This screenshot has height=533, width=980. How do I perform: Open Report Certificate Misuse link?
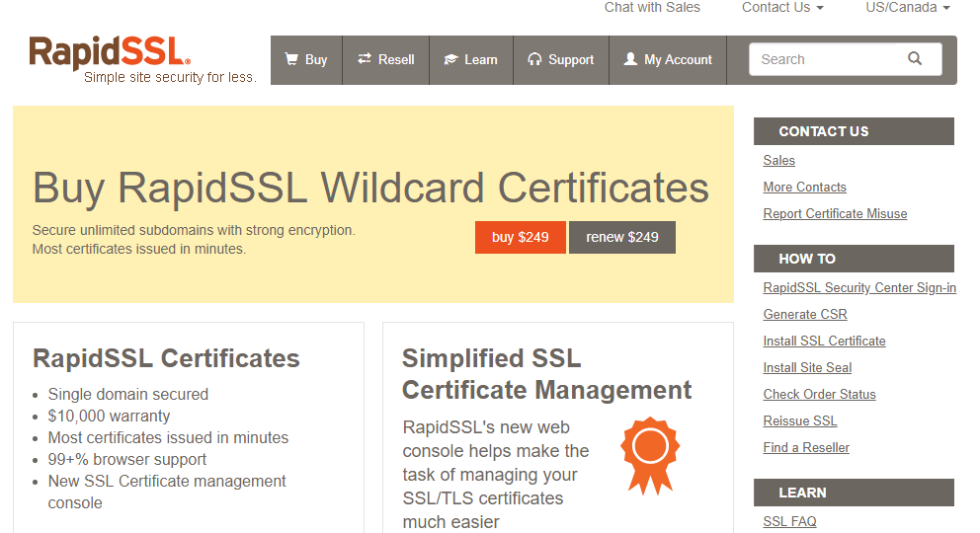[x=835, y=213]
